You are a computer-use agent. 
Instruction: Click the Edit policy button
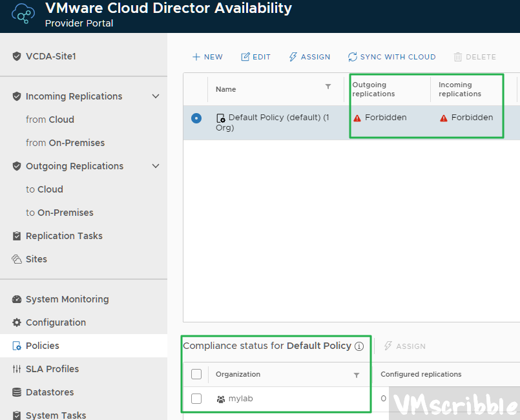[x=256, y=57]
